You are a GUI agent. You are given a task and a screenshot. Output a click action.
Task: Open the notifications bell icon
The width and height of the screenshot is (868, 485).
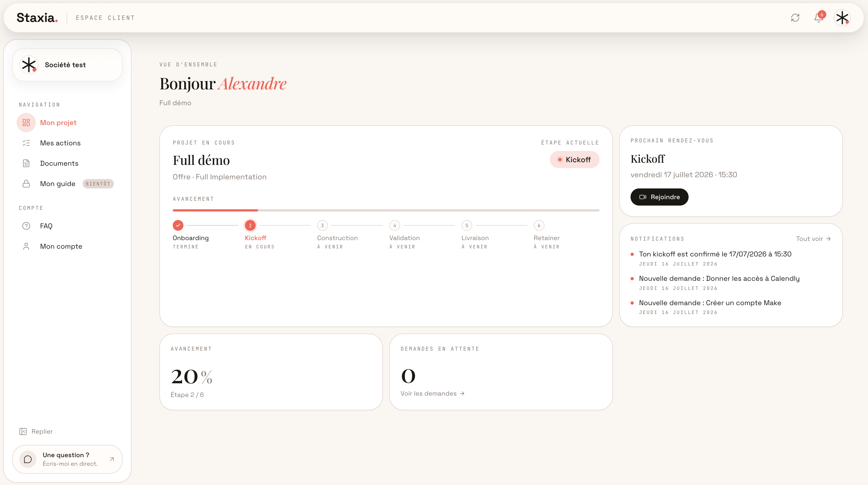pos(819,18)
